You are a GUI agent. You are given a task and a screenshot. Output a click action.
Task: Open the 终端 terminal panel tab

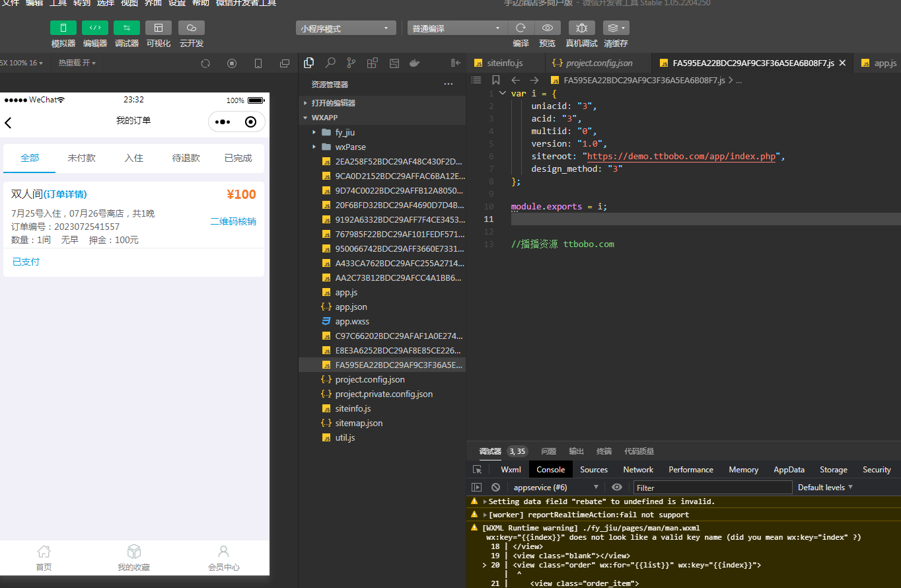click(604, 451)
